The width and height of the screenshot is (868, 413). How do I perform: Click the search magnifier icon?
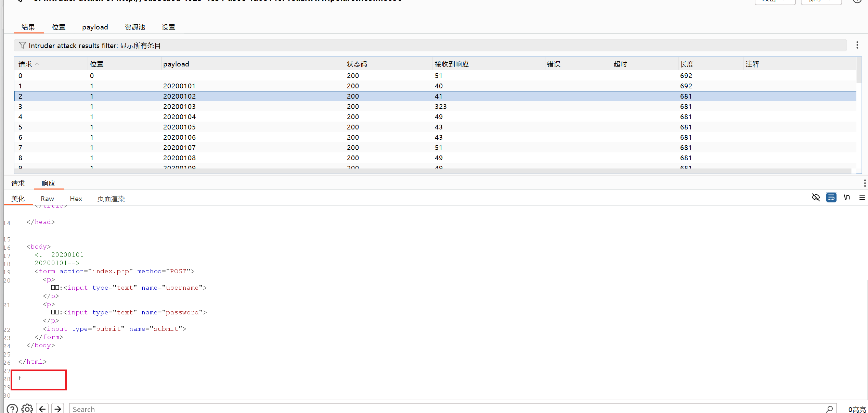coord(829,409)
